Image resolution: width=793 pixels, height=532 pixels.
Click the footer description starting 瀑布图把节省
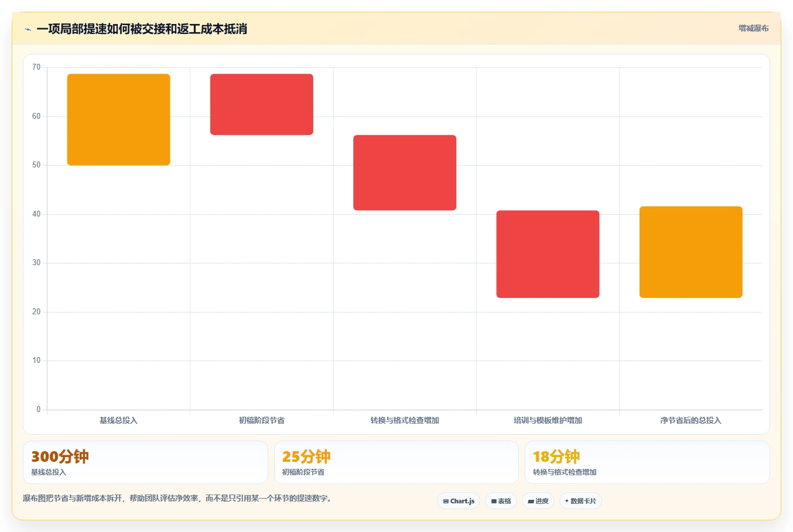(178, 499)
